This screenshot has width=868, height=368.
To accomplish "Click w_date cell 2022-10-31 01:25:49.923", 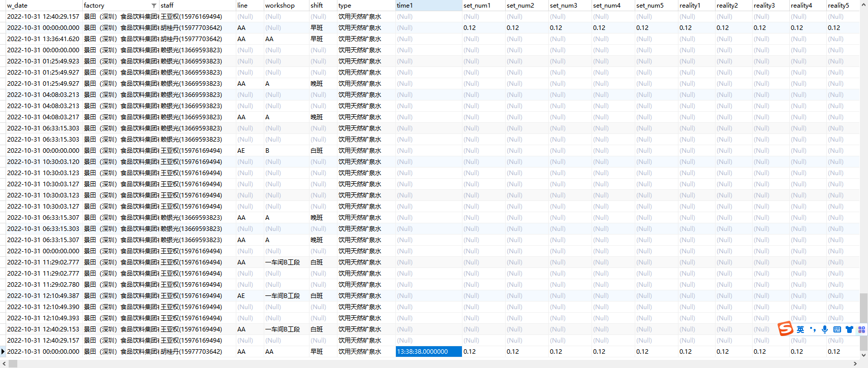I will (43, 61).
